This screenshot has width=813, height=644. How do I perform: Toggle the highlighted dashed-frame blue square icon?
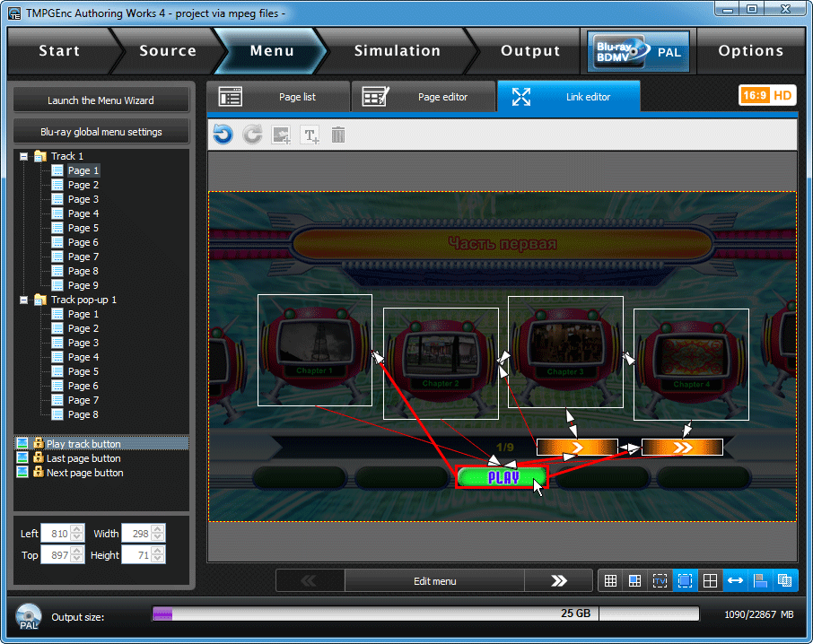coord(685,581)
